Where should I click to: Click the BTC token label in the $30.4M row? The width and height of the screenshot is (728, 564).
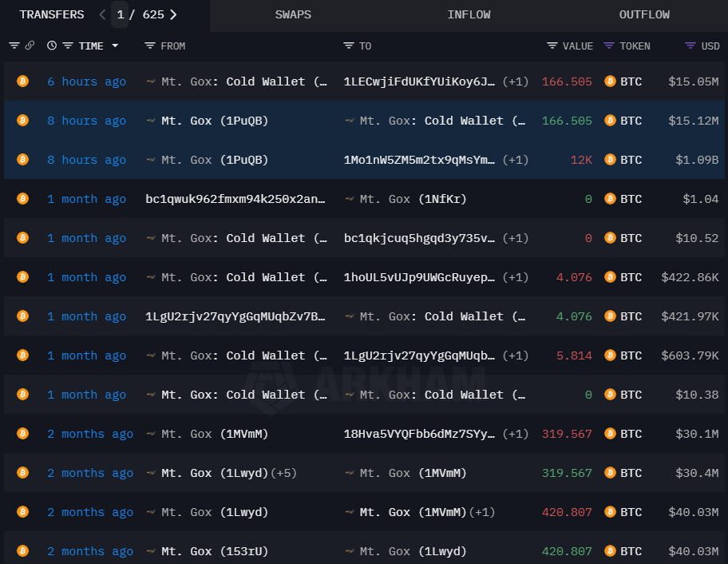click(x=631, y=473)
